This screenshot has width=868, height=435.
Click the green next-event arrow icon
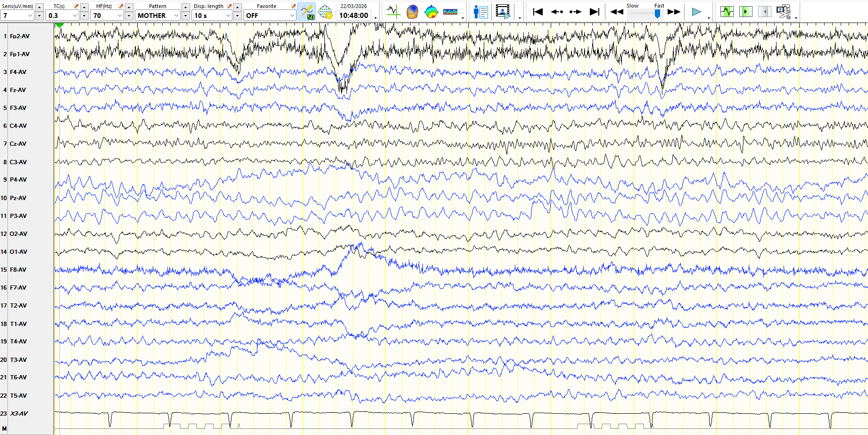pyautogui.click(x=745, y=12)
